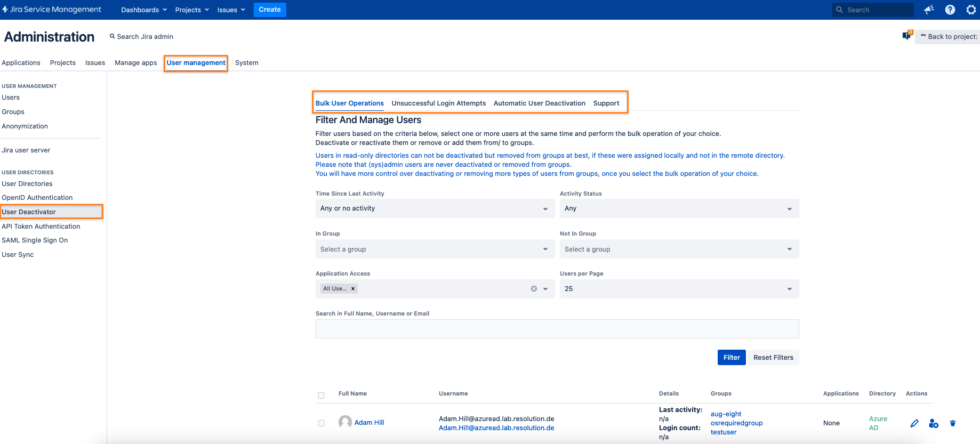Open the Time Since Last Activity dropdown

(435, 208)
